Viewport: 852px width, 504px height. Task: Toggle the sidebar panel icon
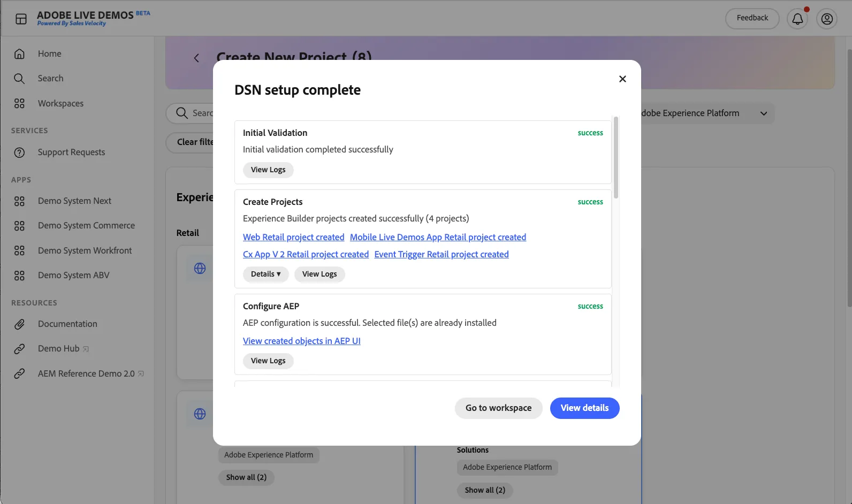pyautogui.click(x=21, y=19)
